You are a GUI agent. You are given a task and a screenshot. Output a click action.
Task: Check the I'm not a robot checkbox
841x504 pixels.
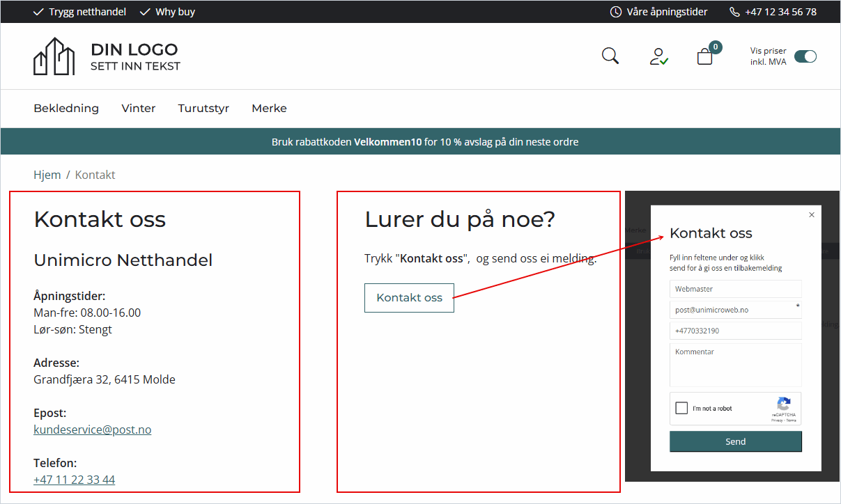(x=681, y=408)
